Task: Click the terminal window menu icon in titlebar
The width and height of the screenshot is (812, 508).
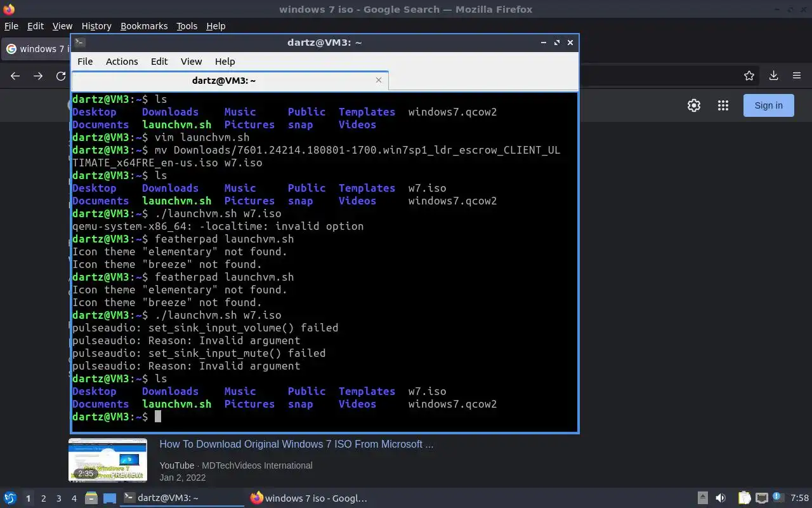Action: point(79,43)
